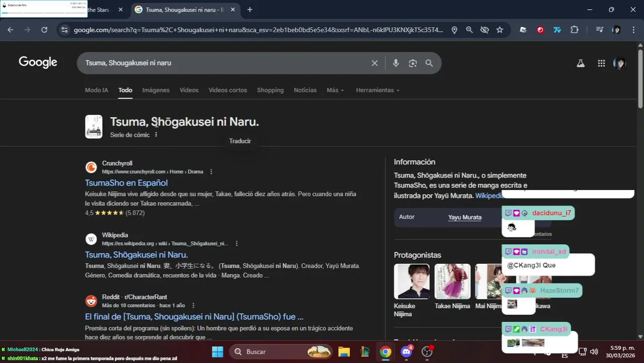Screen dimensions: 644x363
Task: Switch to the 'Noticias' tab
Action: point(305,90)
